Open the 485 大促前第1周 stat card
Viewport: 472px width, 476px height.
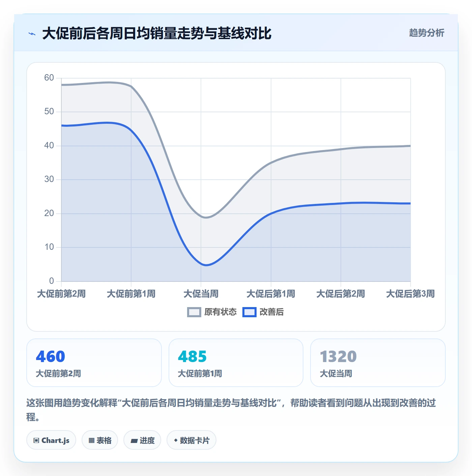point(236,363)
